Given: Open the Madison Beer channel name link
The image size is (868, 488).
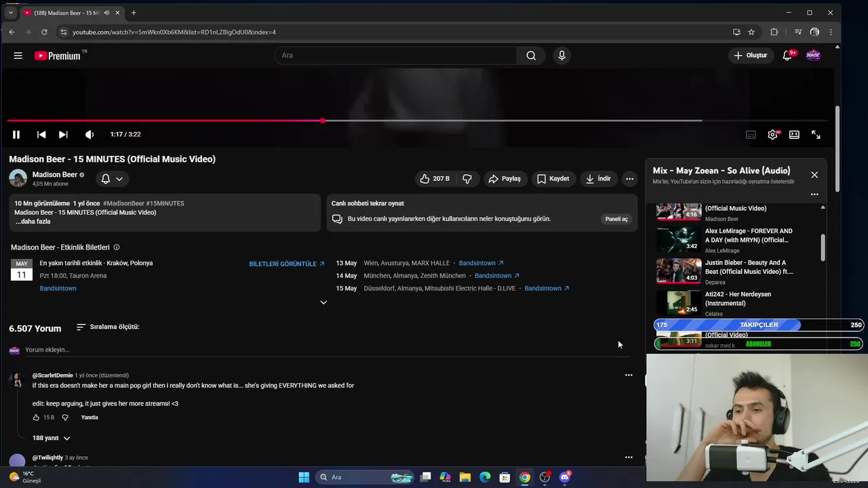Looking at the screenshot, I should [55, 175].
